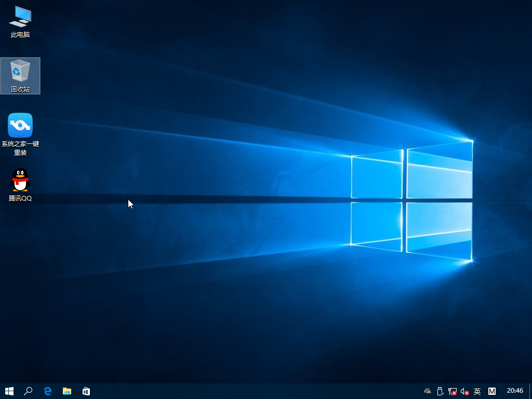Select the highlighted 回收站 icon label
This screenshot has height=399, width=532.
[20, 88]
